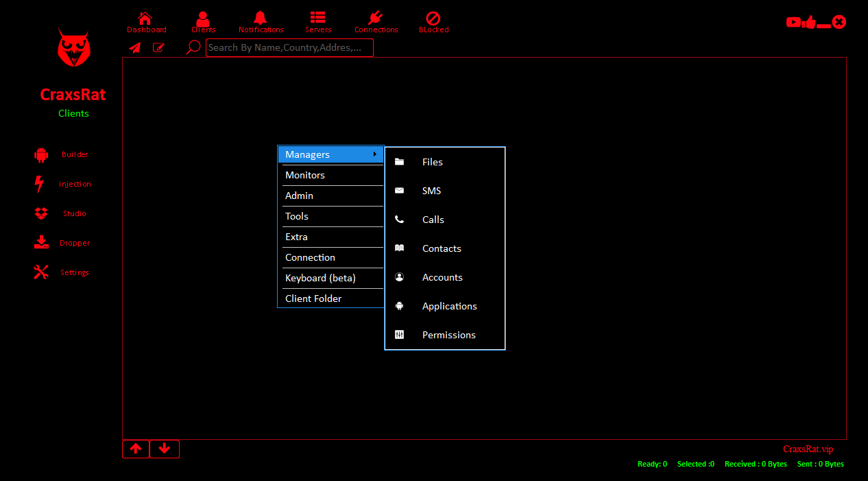Click the red down arrow button
Image resolution: width=868 pixels, height=481 pixels.
click(x=165, y=449)
